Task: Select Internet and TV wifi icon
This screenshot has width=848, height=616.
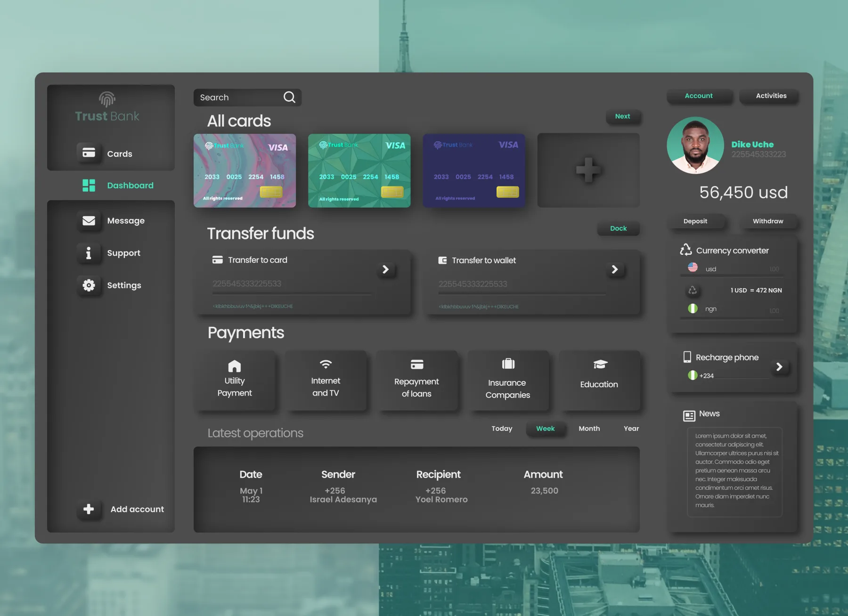Action: point(326,364)
